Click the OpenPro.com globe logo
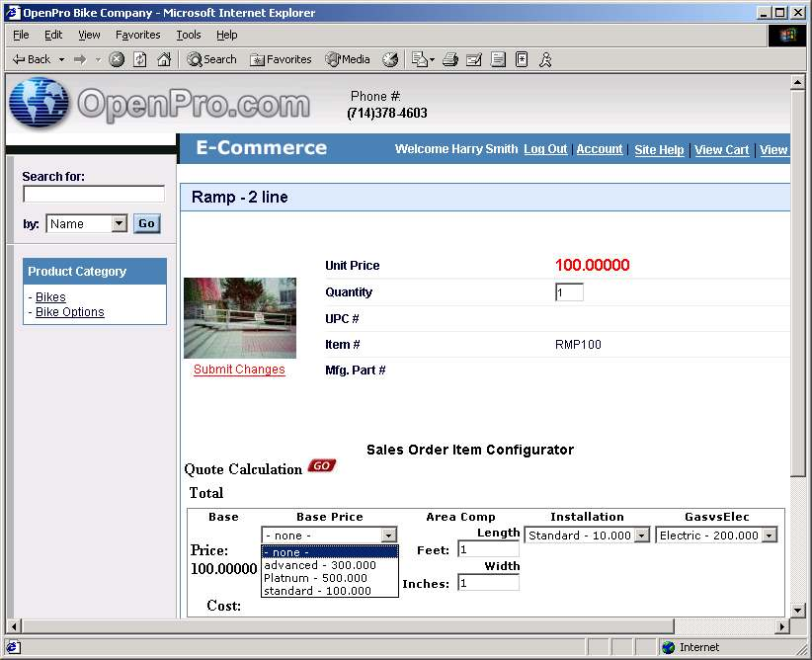 pyautogui.click(x=40, y=104)
